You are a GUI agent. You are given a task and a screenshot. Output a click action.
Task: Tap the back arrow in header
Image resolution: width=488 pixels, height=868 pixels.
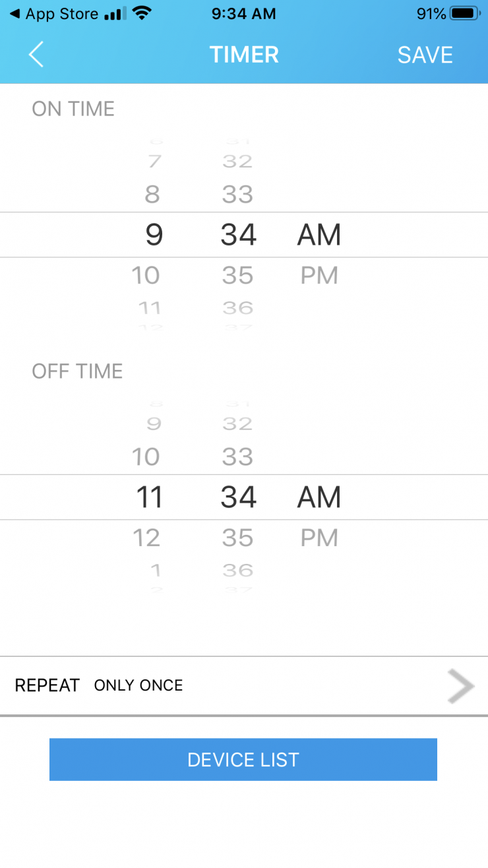(x=36, y=54)
